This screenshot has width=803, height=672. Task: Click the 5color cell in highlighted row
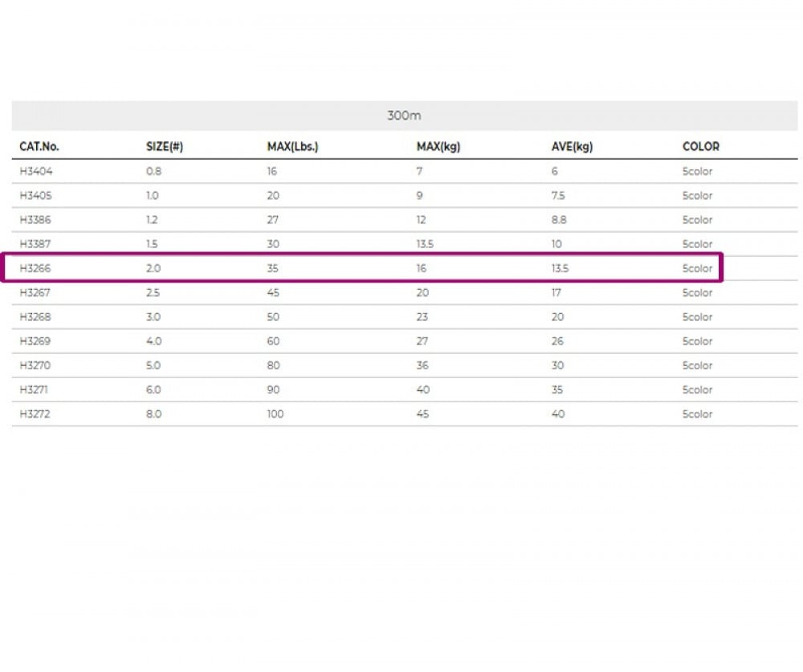pos(697,269)
